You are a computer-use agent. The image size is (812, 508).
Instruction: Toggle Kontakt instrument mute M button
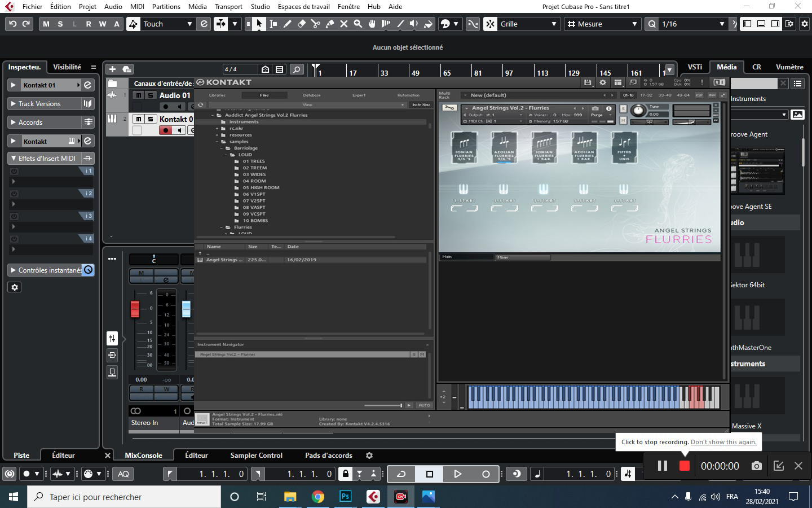(623, 120)
